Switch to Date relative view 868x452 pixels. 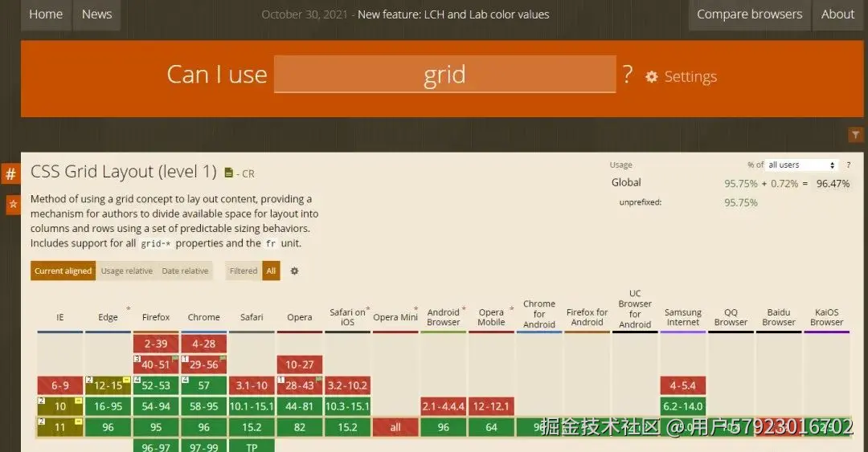point(185,271)
